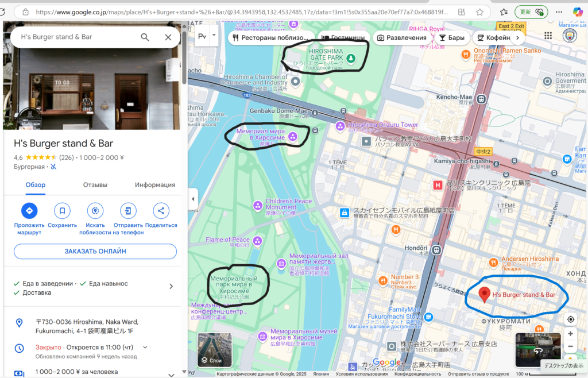Click the Flame of Peace marker icon
This screenshot has height=378, width=588.
(x=257, y=241)
